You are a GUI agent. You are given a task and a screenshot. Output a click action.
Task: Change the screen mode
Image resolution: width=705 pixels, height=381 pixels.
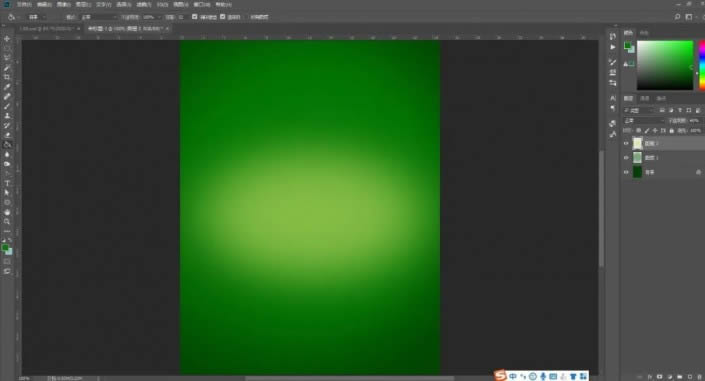[x=7, y=271]
